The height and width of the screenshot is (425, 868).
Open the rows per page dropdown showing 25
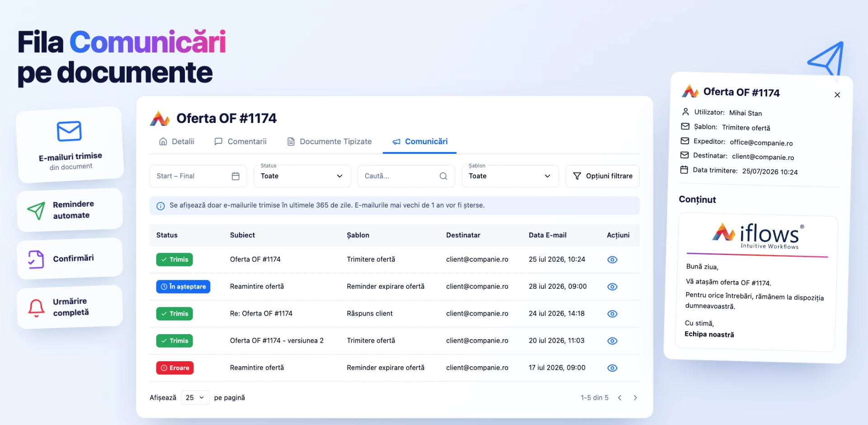195,397
